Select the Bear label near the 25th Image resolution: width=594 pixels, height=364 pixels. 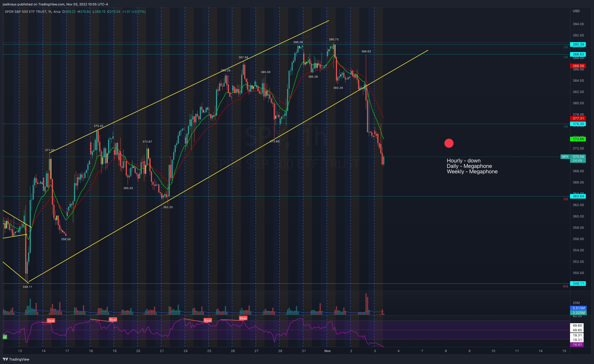tap(208, 320)
